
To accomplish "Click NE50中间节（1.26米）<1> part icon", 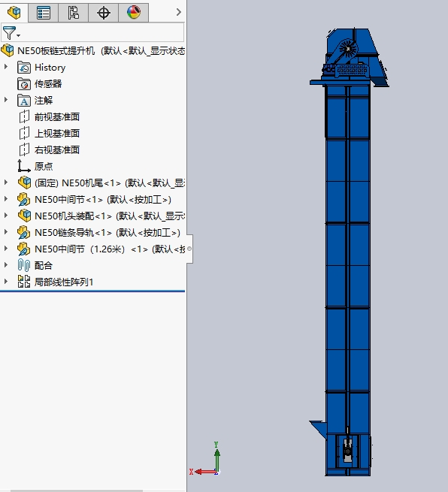I will [x=24, y=249].
